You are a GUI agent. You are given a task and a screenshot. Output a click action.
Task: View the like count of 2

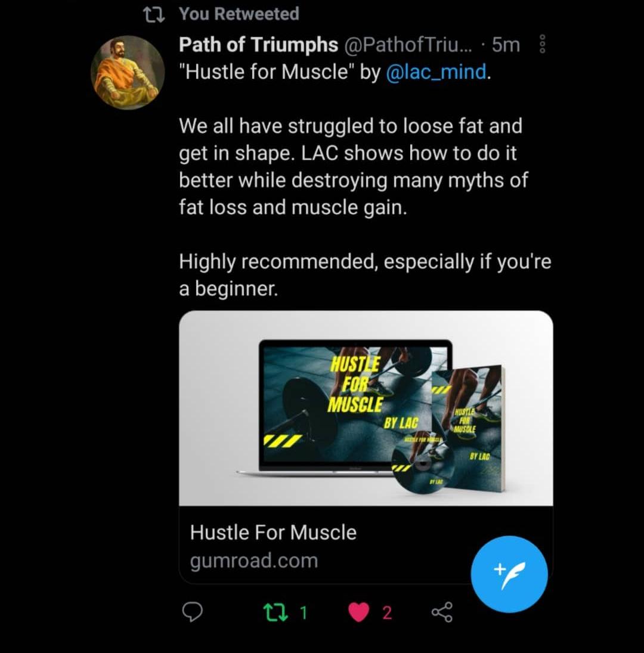(x=387, y=612)
